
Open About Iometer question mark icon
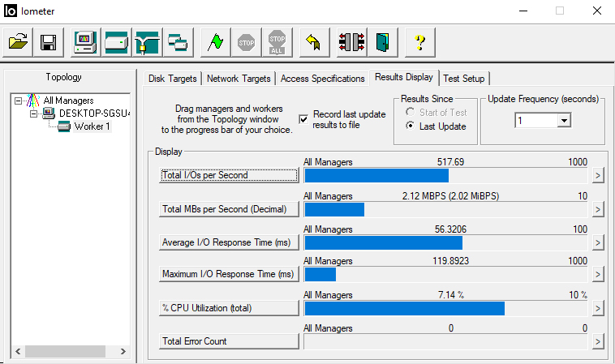(419, 42)
